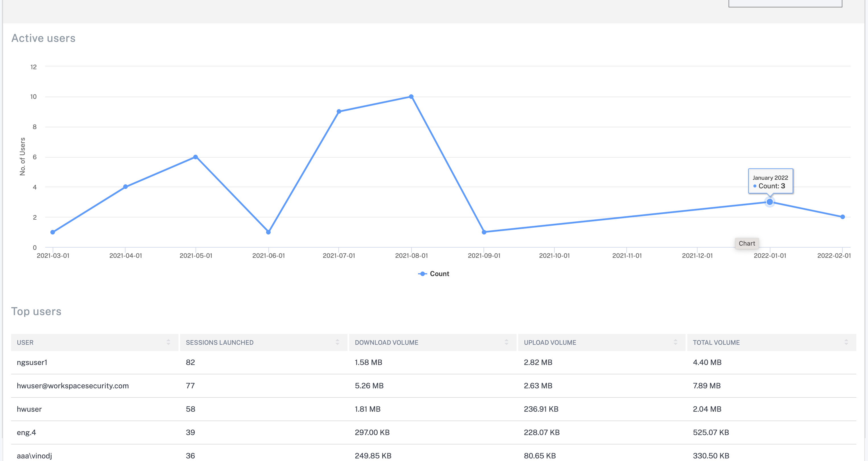Screen dimensions: 868x461
Task: Select the eng.4 user row
Action: (x=26, y=433)
